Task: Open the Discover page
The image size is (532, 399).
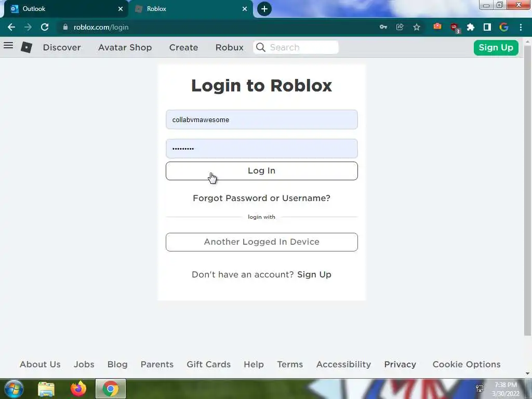Action: click(62, 47)
